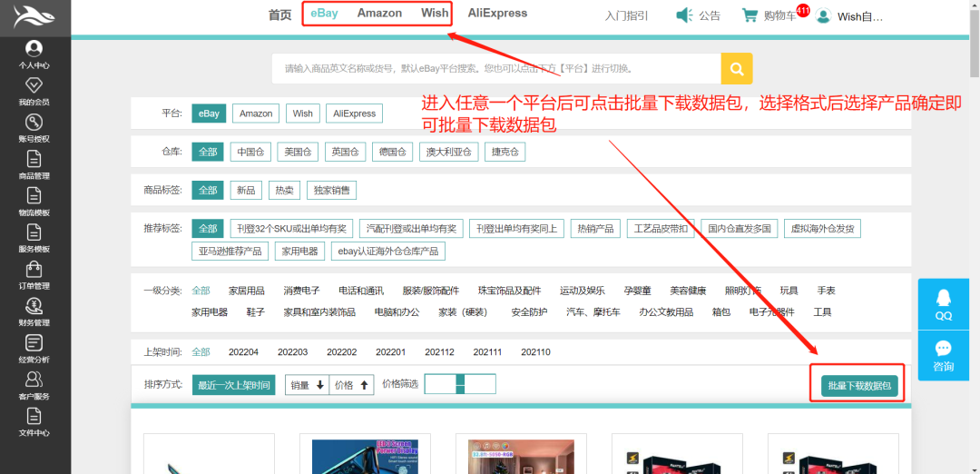
Task: Filter product tag by 新品
Action: coord(246,191)
